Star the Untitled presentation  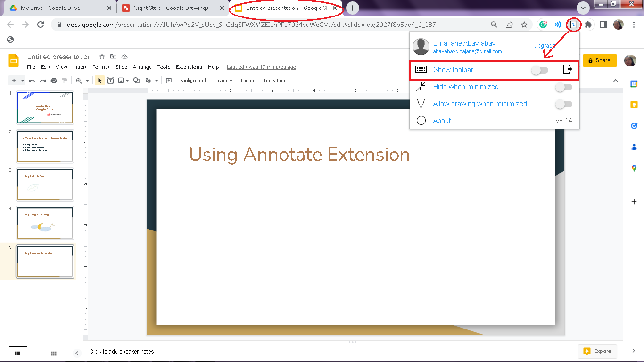click(102, 57)
